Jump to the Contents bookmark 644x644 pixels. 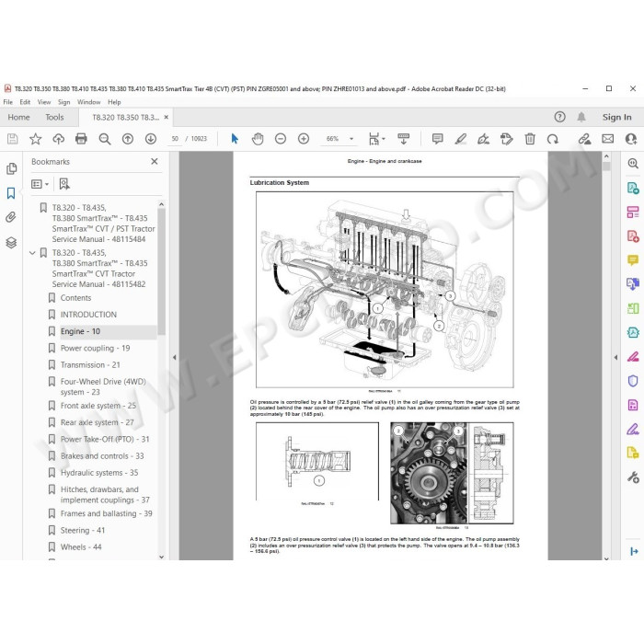(x=75, y=298)
